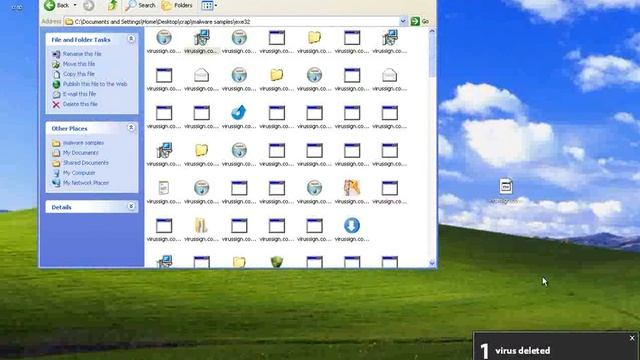Click the file list scroll-down arrow
This screenshot has height=360, width=640.
click(x=432, y=263)
